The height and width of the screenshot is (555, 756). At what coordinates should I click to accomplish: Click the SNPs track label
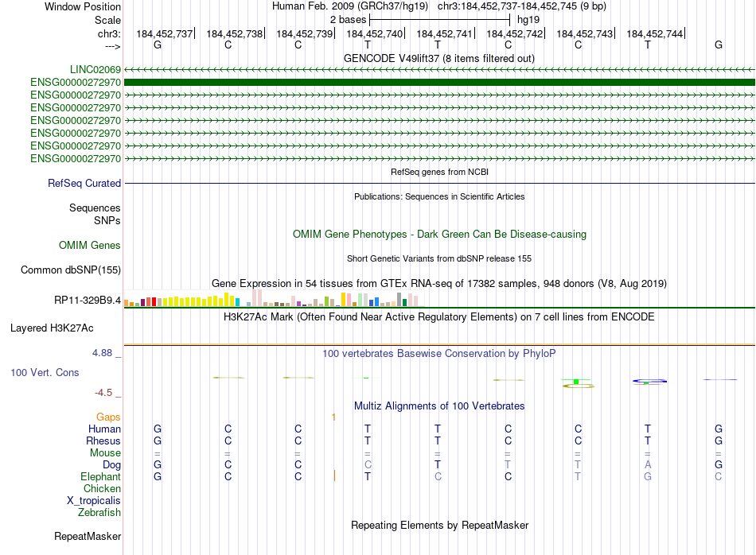pyautogui.click(x=107, y=221)
